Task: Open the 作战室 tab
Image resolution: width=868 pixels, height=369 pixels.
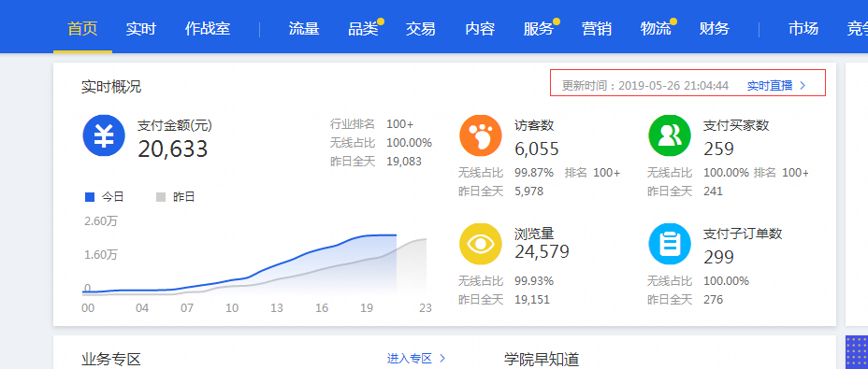Action: click(x=208, y=28)
